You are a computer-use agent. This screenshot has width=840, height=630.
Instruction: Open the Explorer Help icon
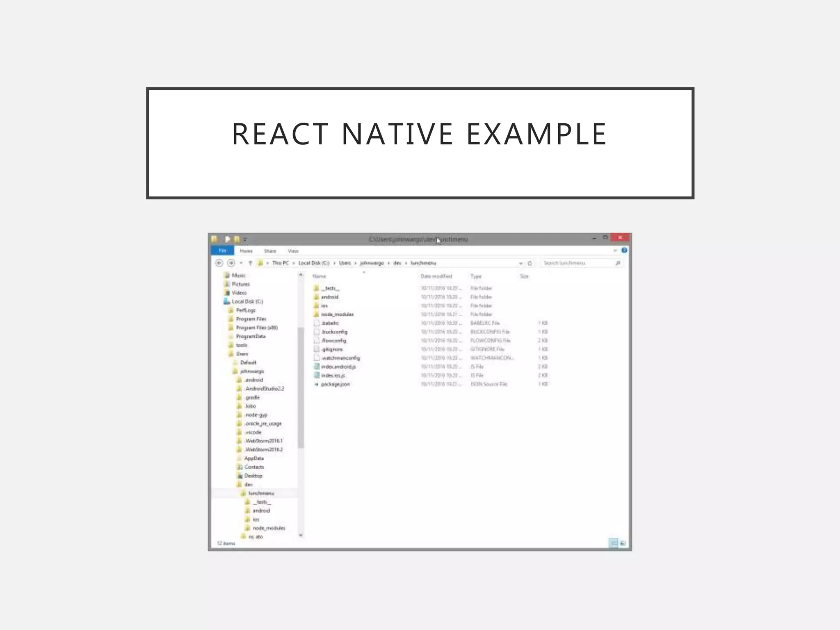[624, 250]
